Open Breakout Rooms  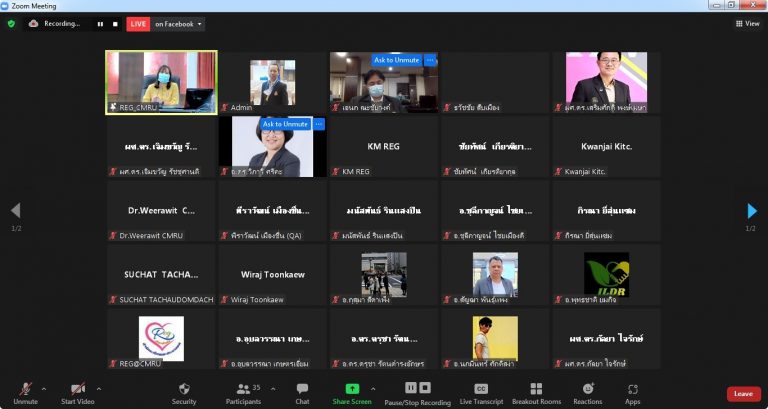pos(536,392)
